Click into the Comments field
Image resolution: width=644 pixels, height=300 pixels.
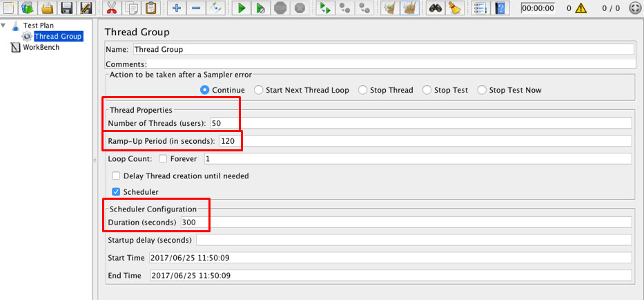pos(390,64)
